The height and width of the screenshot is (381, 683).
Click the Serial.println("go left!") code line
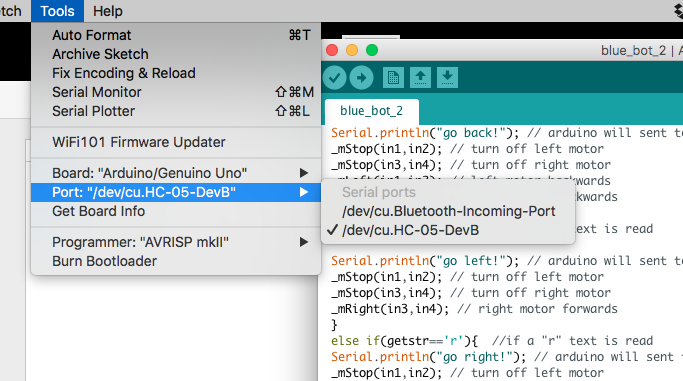point(507,261)
